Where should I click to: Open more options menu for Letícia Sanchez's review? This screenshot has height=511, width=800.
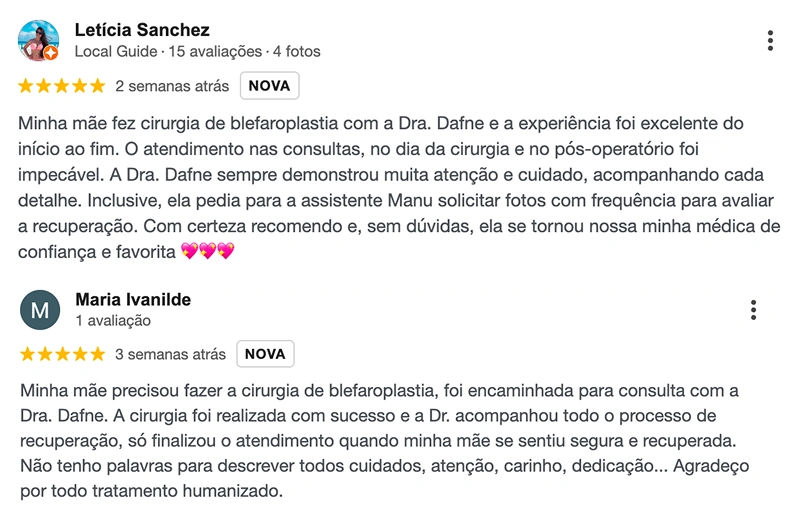[770, 41]
